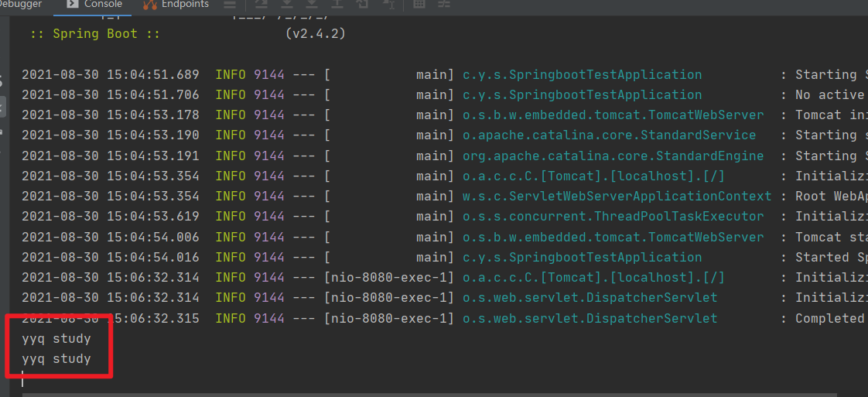
Task: Click timestamp 2021-08-30 15:04:53.190
Action: [x=110, y=135]
